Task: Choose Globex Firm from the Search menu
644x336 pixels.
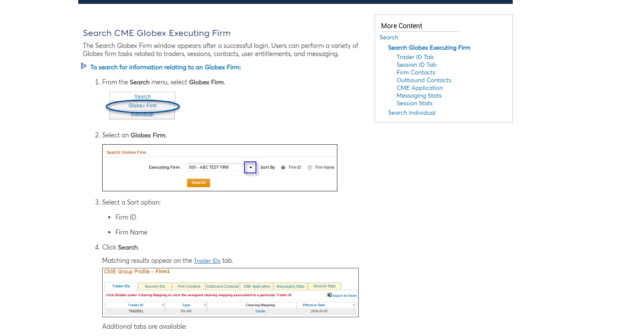Action: 142,106
